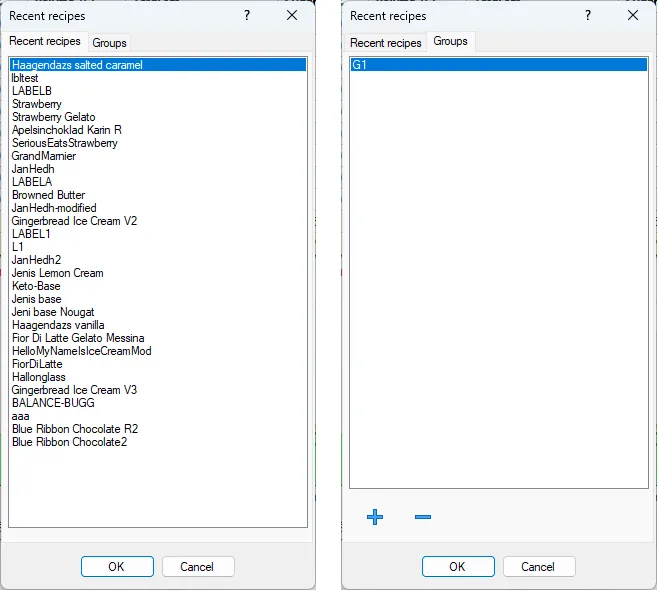The width and height of the screenshot is (658, 600).
Task: Switch to Groups tab in left dialog
Action: pyautogui.click(x=109, y=43)
